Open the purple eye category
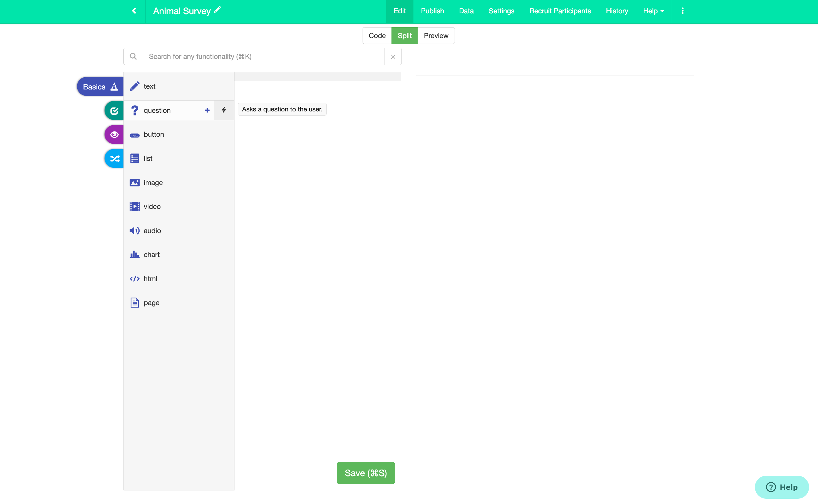This screenshot has width=818, height=504. point(114,135)
